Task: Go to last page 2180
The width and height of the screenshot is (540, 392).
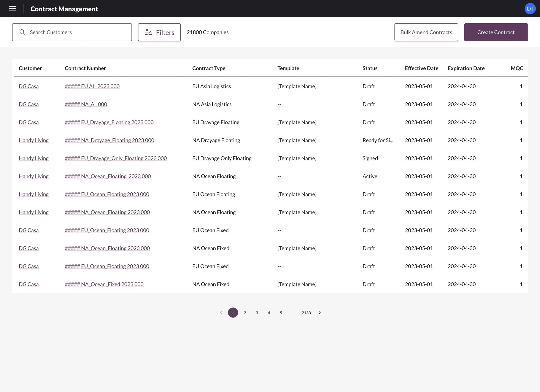Action: coord(306,313)
